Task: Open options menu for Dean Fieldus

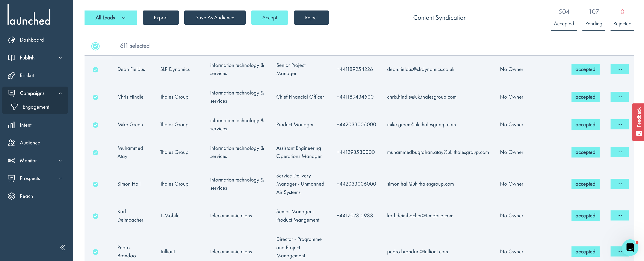Action: pos(620,69)
